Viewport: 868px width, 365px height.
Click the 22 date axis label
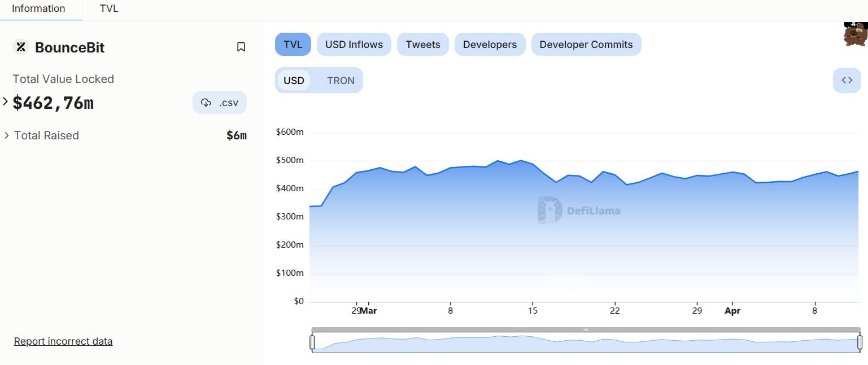[615, 311]
